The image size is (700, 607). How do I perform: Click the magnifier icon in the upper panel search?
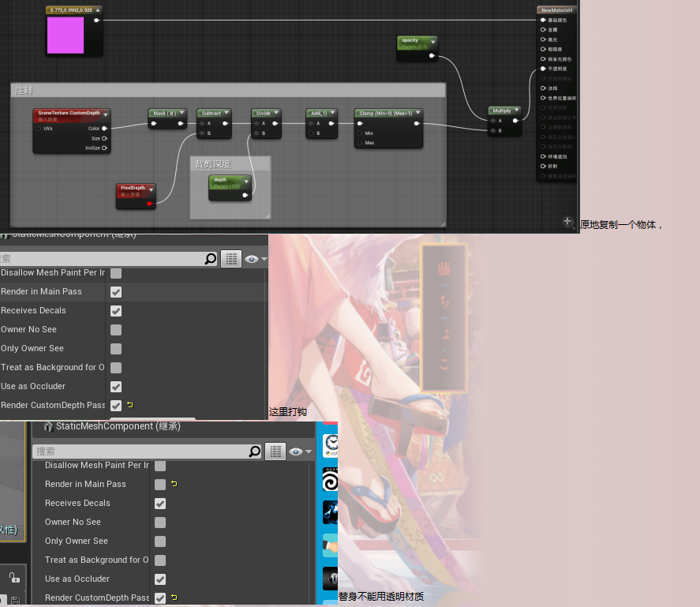[x=210, y=259]
